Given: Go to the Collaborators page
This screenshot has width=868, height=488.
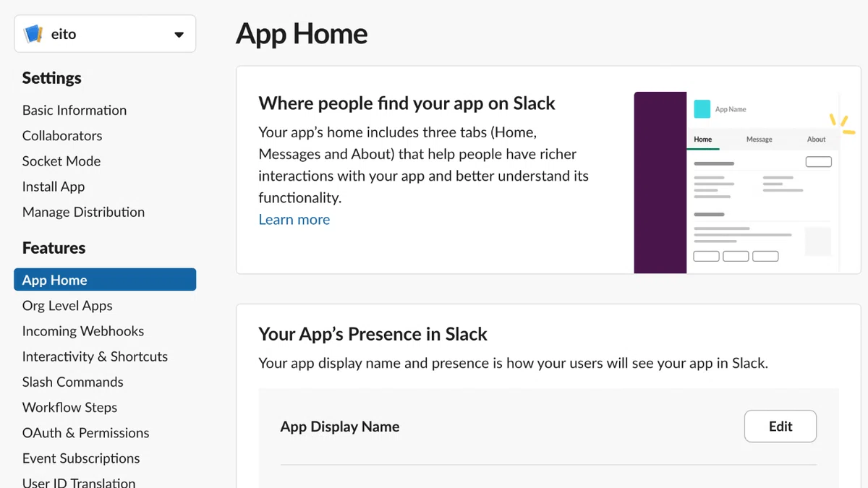Looking at the screenshot, I should [62, 135].
